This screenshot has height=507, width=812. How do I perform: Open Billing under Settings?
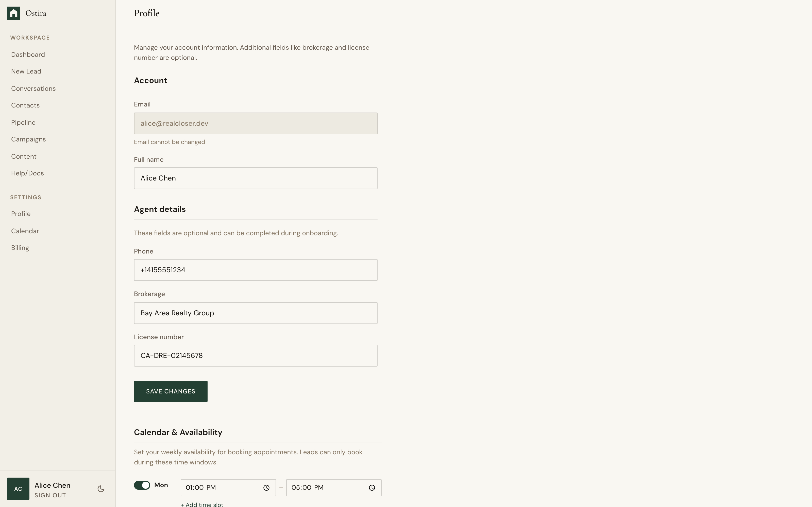click(x=20, y=247)
